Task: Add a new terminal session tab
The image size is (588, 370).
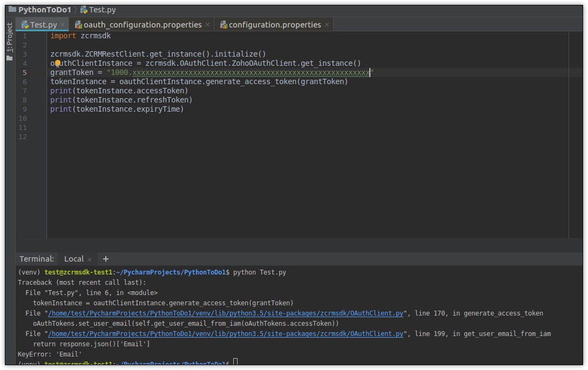Action: pos(106,259)
